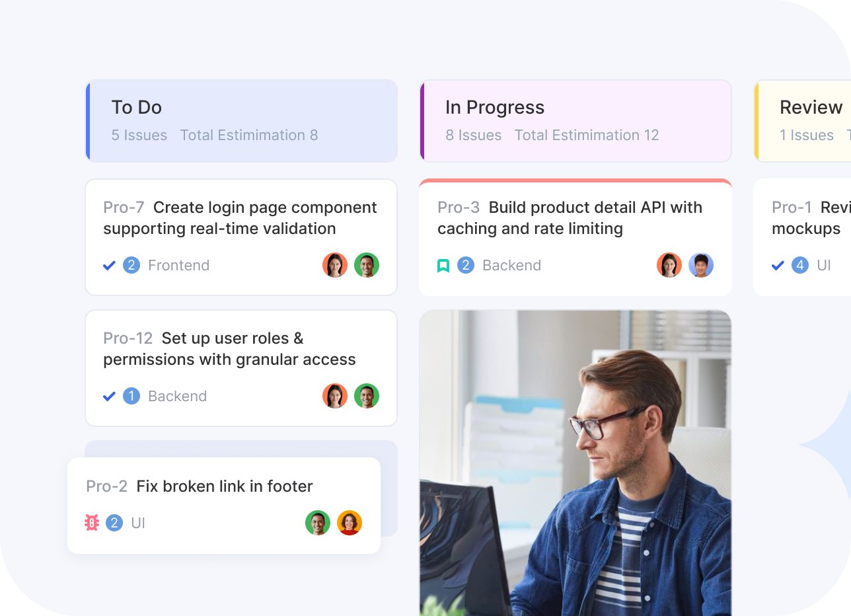Click the male assignee avatar on Pro-12
This screenshot has height=616, width=851.
coord(367,397)
